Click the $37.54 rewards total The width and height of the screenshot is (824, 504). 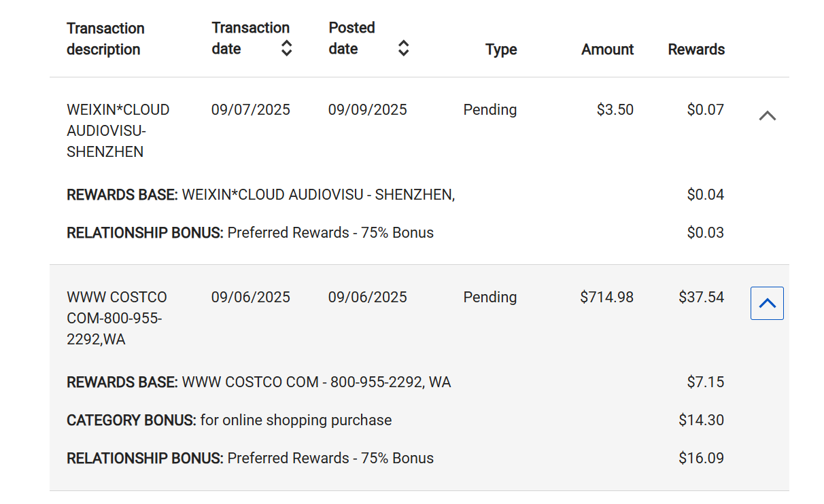pos(701,298)
